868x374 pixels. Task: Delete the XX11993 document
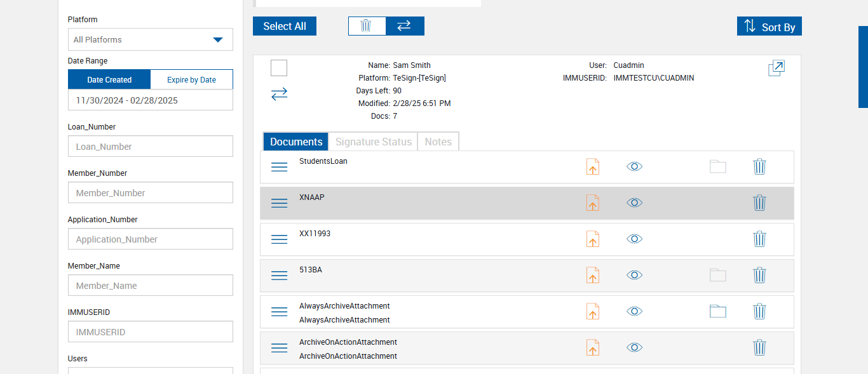pos(760,239)
